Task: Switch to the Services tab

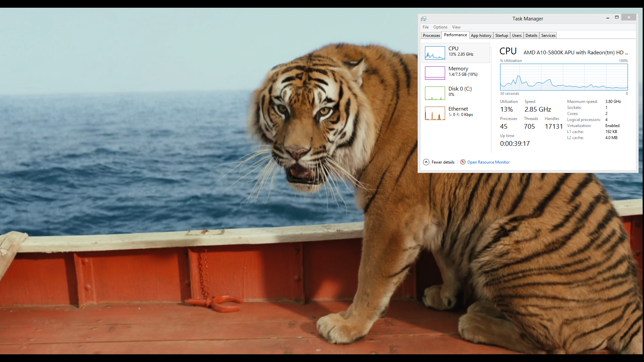Action: click(x=548, y=36)
